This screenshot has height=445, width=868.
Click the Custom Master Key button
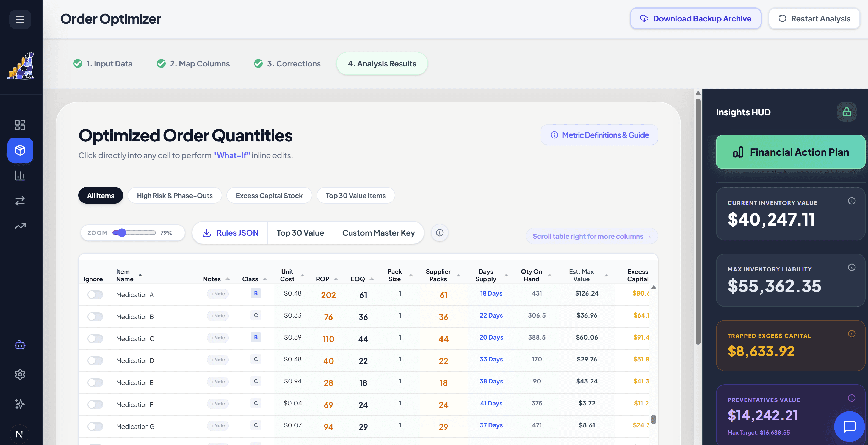(x=378, y=233)
